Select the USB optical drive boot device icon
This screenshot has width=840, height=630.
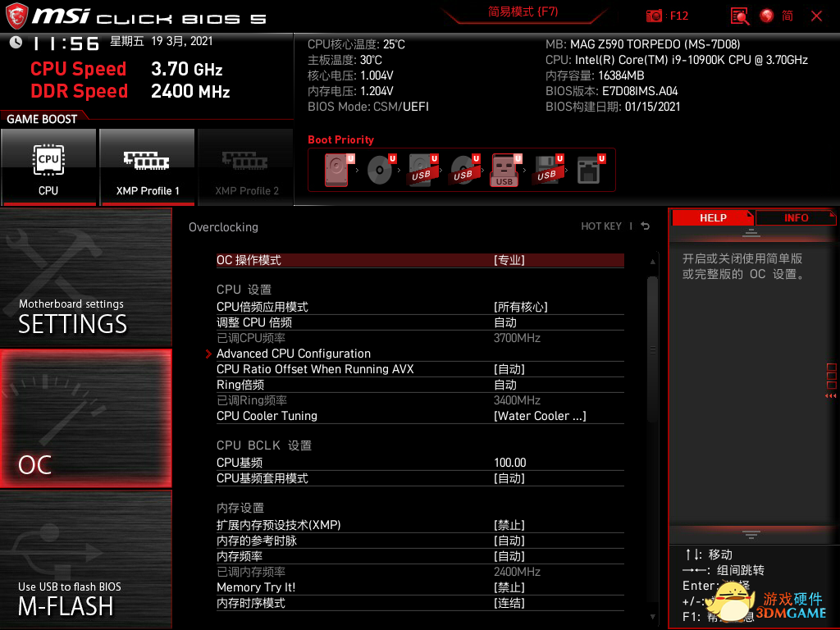pos(464,170)
